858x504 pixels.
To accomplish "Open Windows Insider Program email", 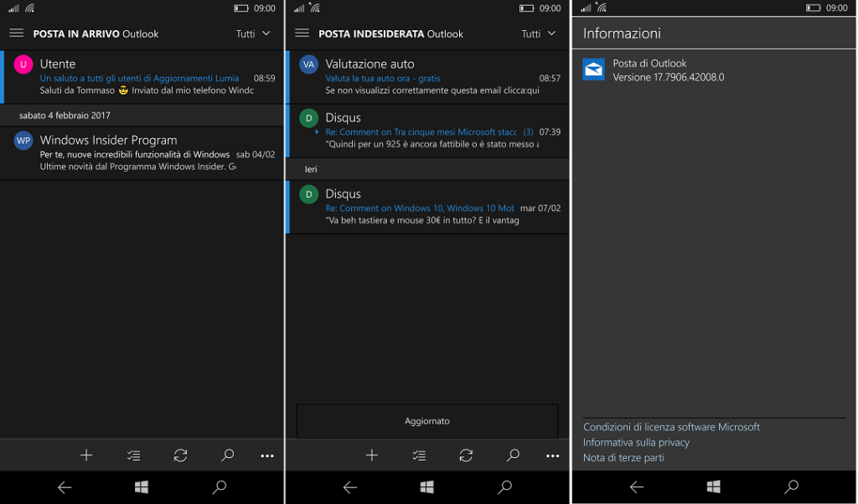I will [142, 153].
